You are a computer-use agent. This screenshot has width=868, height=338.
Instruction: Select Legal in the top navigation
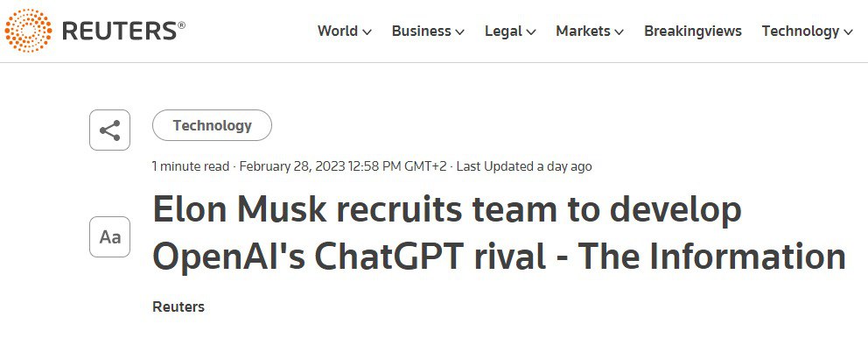tap(504, 31)
